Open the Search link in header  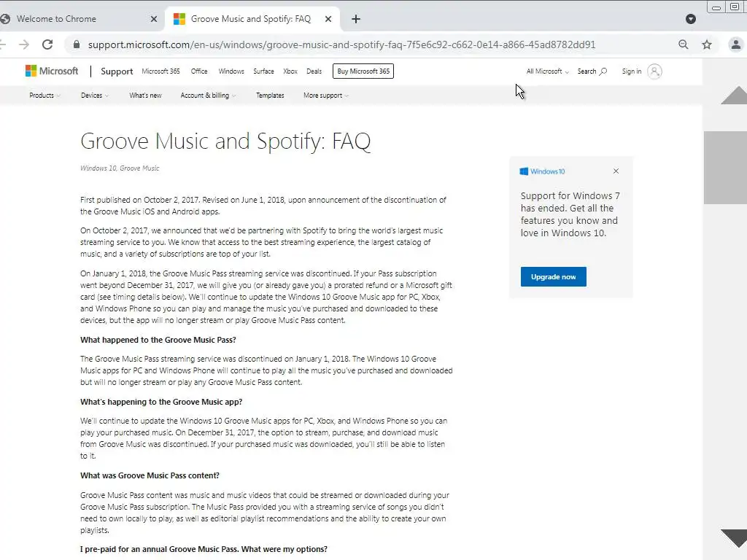592,71
